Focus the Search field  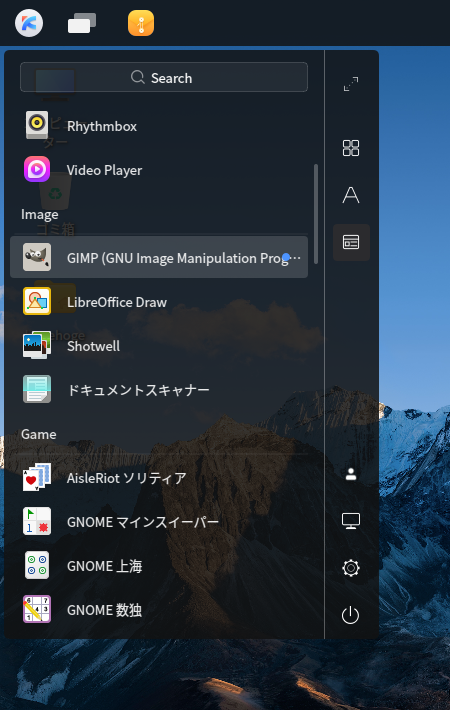[x=164, y=77]
